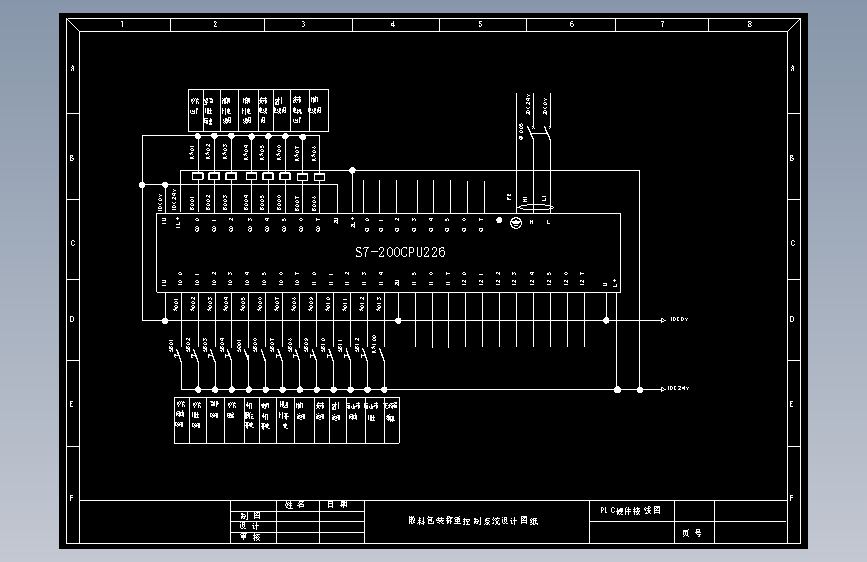
Task: Click row letter A on the right border
Action: 792,69
